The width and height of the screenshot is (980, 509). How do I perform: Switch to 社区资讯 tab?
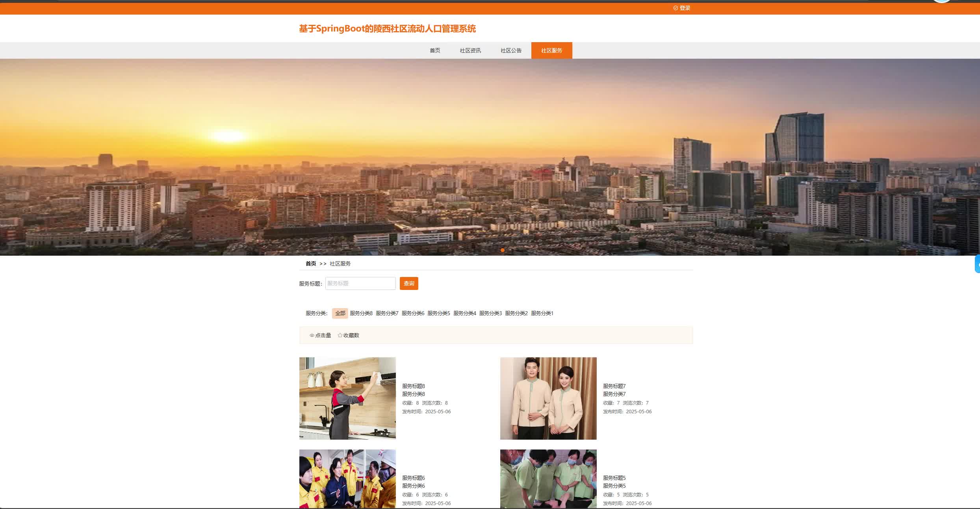click(470, 50)
